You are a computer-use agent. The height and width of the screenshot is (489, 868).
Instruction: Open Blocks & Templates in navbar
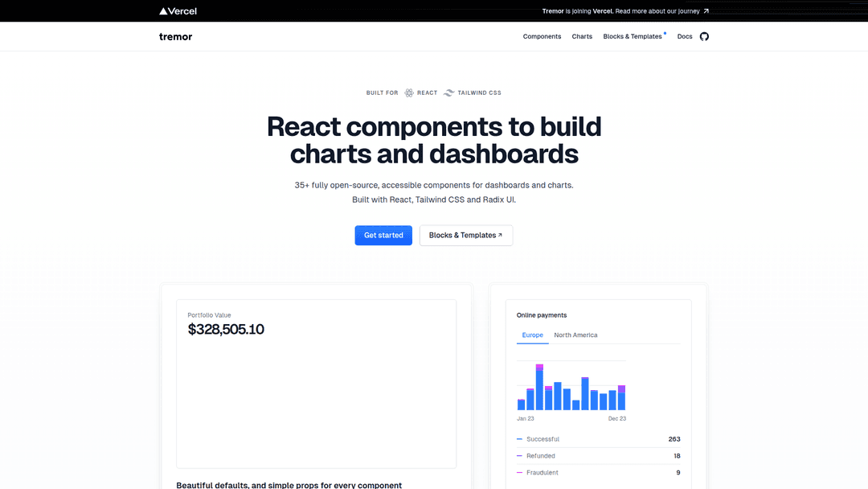tap(633, 36)
